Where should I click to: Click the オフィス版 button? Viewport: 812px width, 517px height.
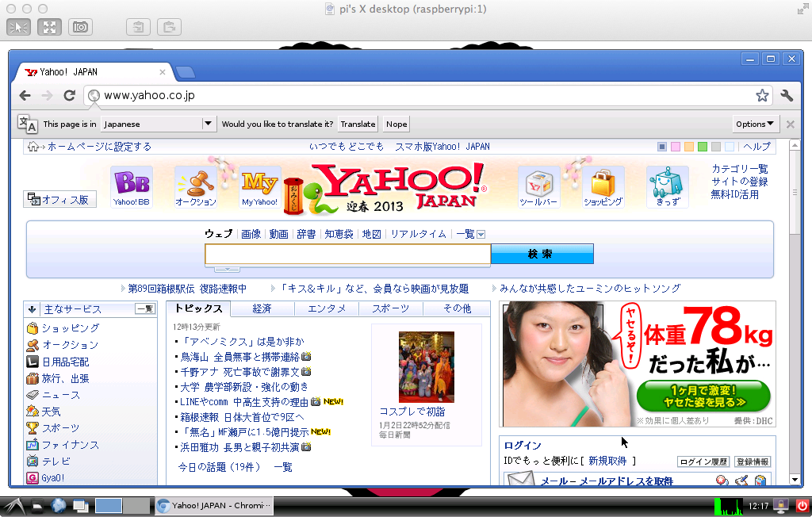click(59, 200)
